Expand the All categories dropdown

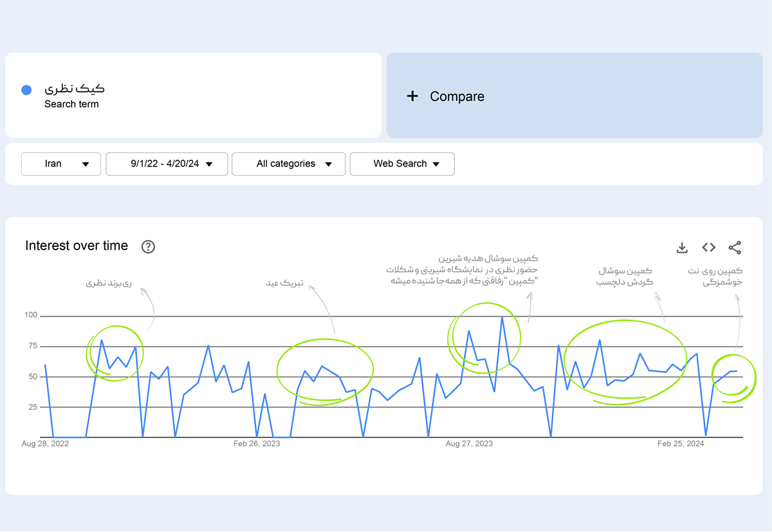tap(288, 164)
